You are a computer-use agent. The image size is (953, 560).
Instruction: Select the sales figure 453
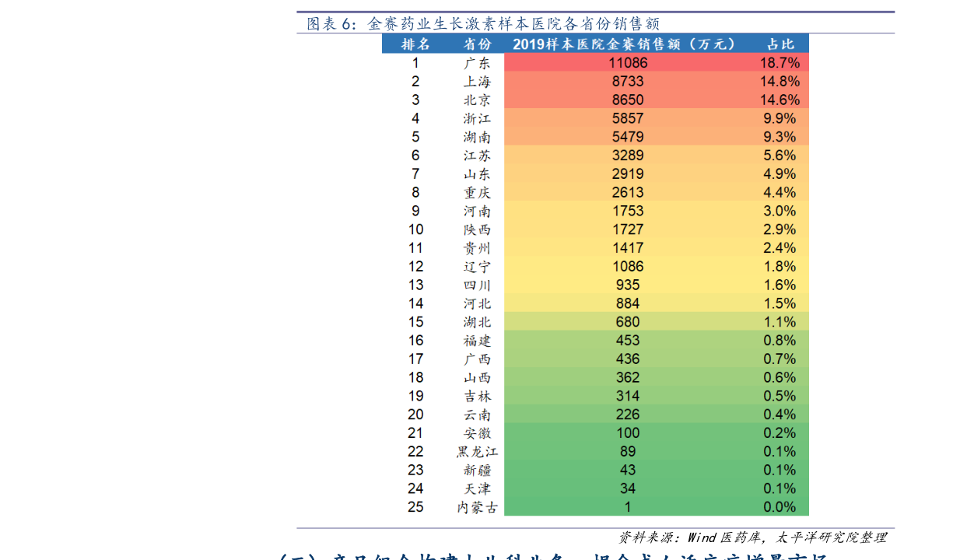(628, 341)
